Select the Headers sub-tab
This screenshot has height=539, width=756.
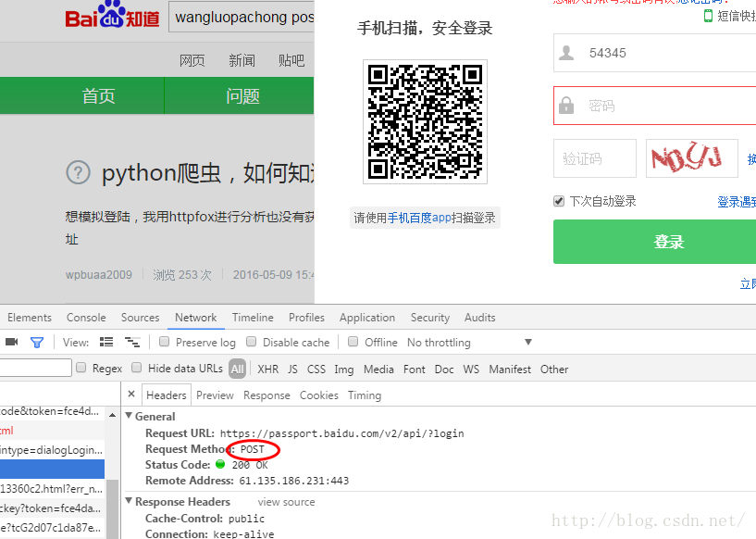(167, 395)
